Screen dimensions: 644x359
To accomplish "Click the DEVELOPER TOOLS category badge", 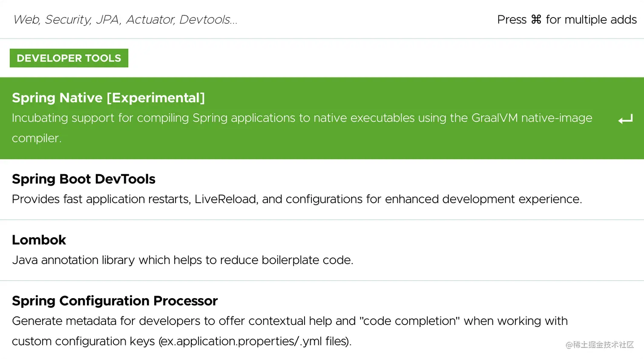I will click(x=69, y=58).
